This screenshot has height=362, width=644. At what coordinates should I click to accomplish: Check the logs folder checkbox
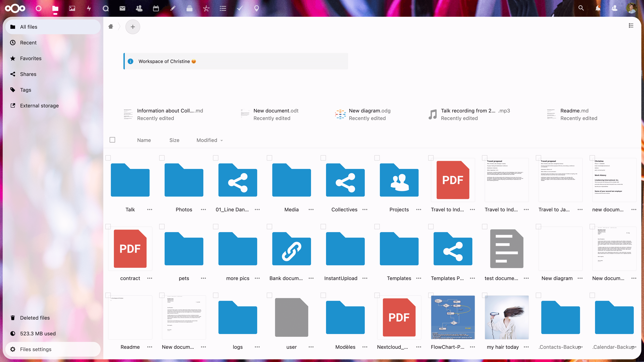coord(216,295)
